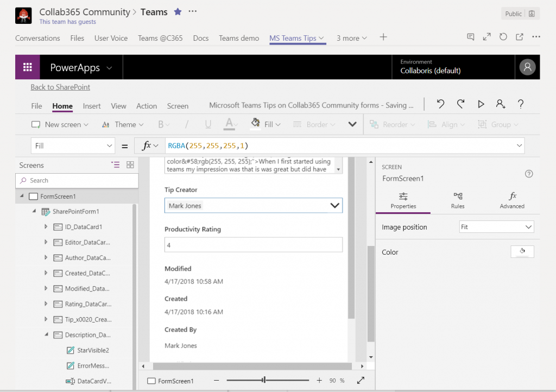Expand tab to full view
Screen dimensions: 556x392
[487, 37]
